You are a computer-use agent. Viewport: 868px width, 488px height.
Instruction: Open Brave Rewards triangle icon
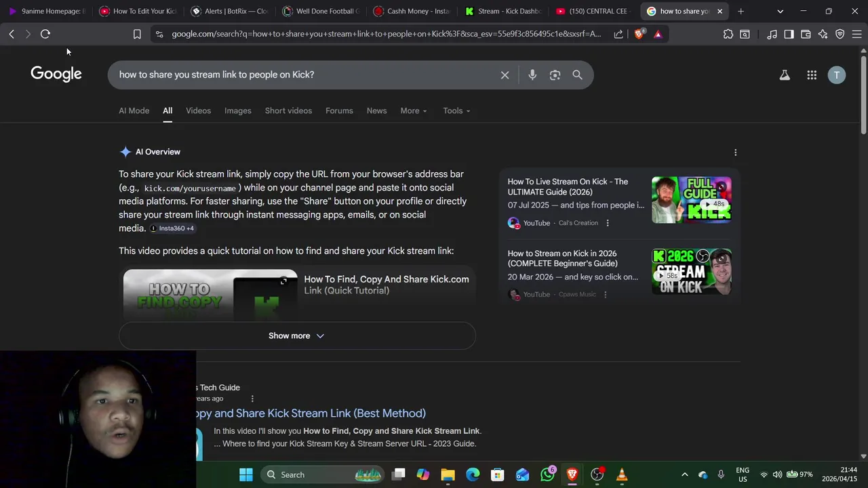click(658, 34)
